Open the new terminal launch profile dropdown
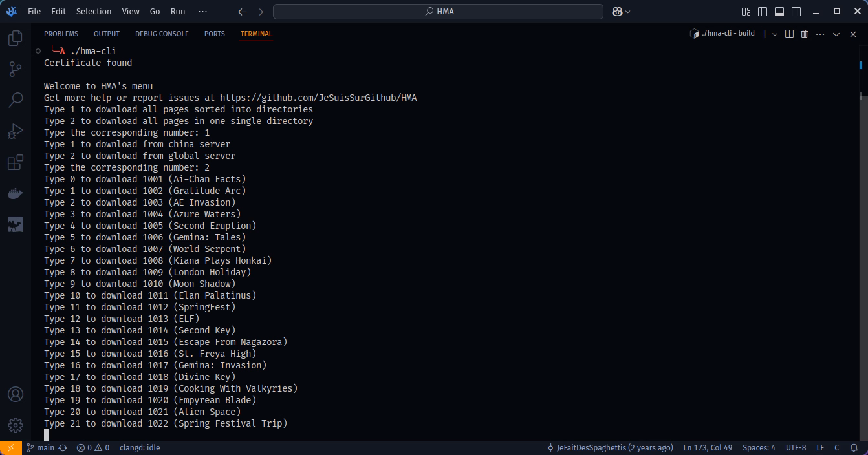 (775, 34)
